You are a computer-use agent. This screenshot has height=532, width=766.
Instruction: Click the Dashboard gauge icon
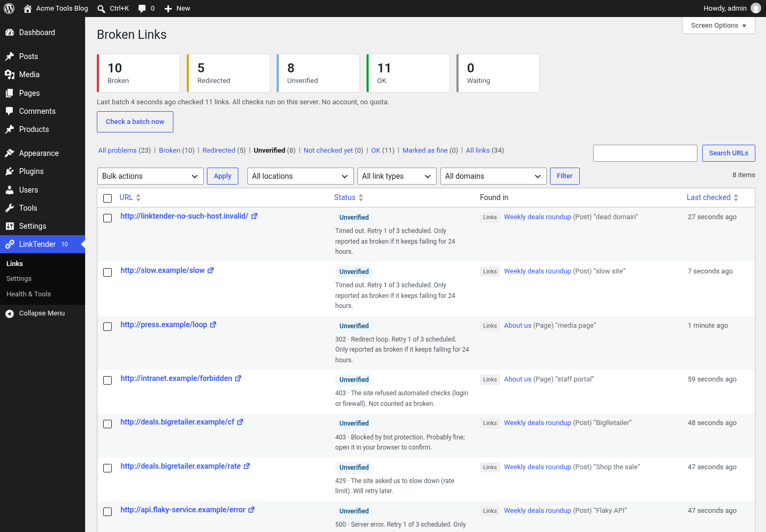tap(10, 32)
